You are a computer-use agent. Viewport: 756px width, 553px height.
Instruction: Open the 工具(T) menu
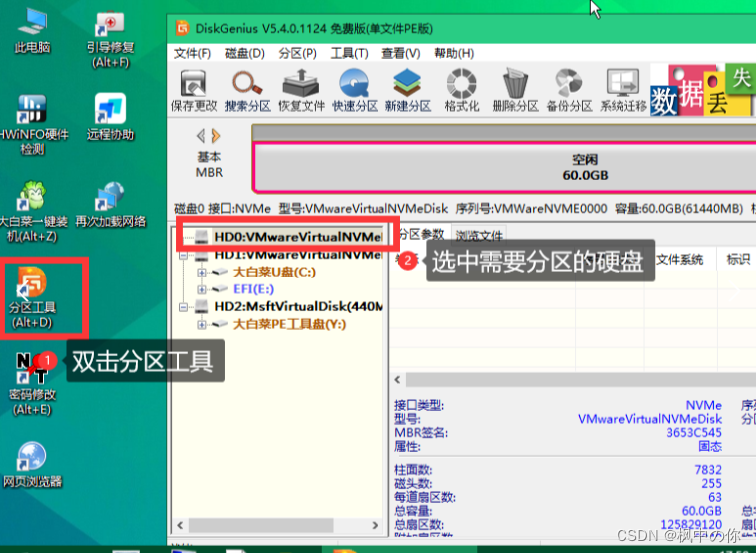point(349,53)
